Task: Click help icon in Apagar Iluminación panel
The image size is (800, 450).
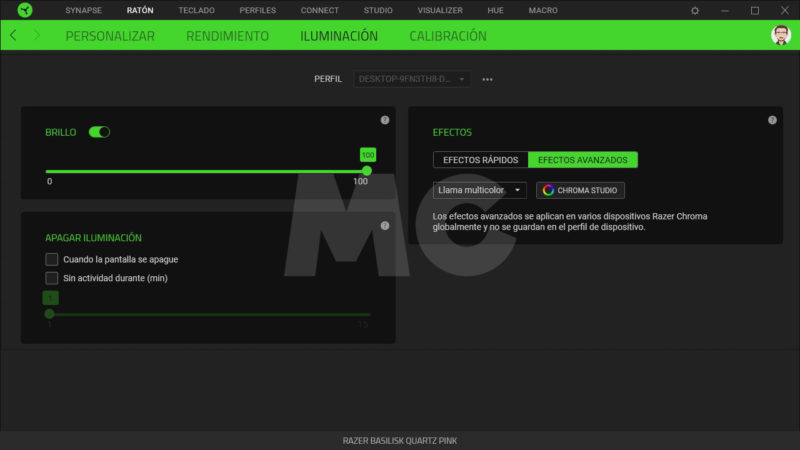Action: pyautogui.click(x=385, y=225)
